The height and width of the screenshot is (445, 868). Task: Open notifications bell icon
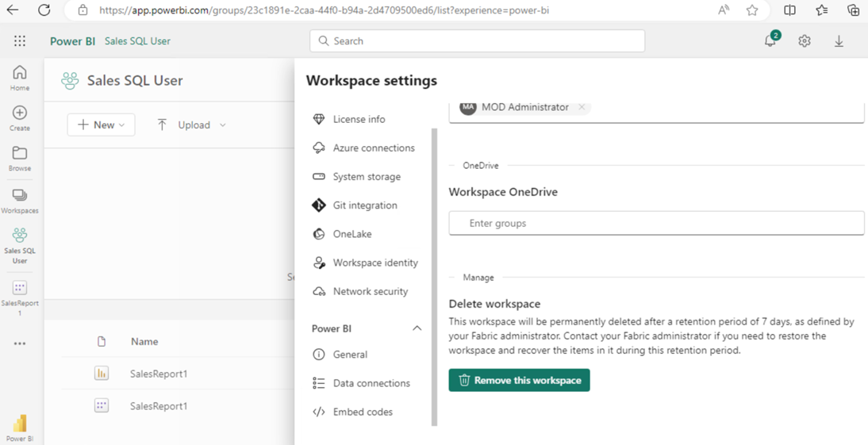[x=770, y=40]
